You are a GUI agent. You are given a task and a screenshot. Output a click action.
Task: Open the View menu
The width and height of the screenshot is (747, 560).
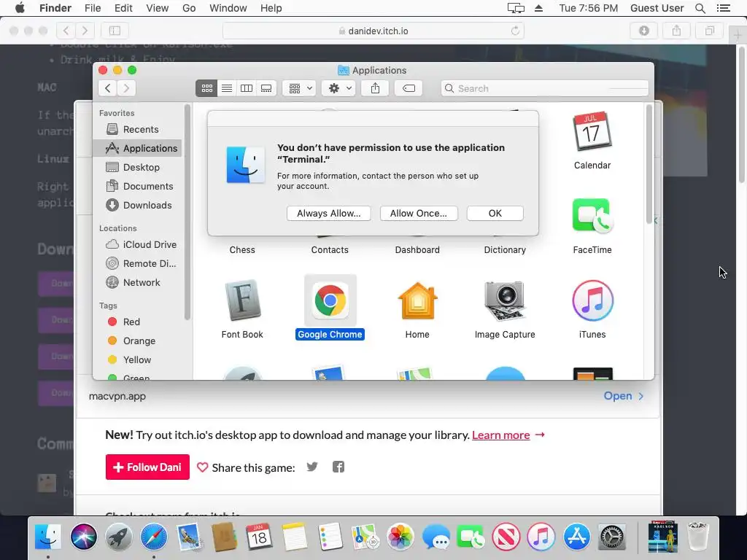click(x=158, y=8)
